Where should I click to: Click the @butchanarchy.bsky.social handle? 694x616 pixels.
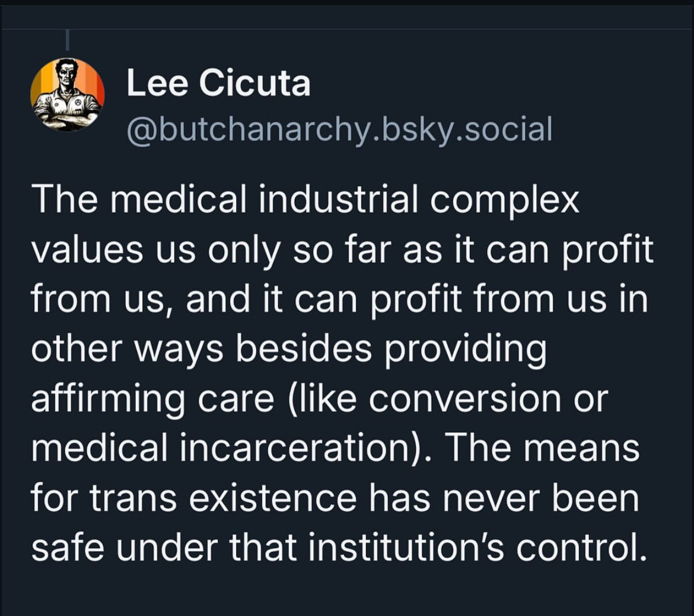pyautogui.click(x=339, y=129)
